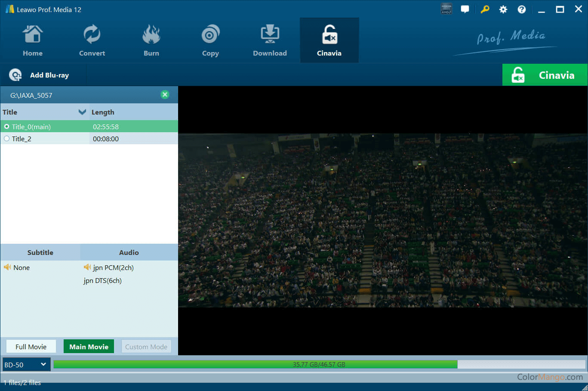
Task: Click the Title column sort chevron
Action: 82,112
